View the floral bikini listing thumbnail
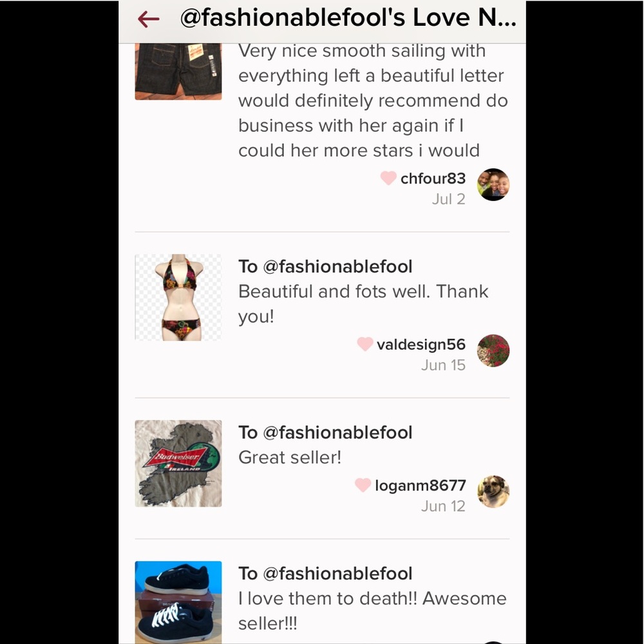 point(178,298)
